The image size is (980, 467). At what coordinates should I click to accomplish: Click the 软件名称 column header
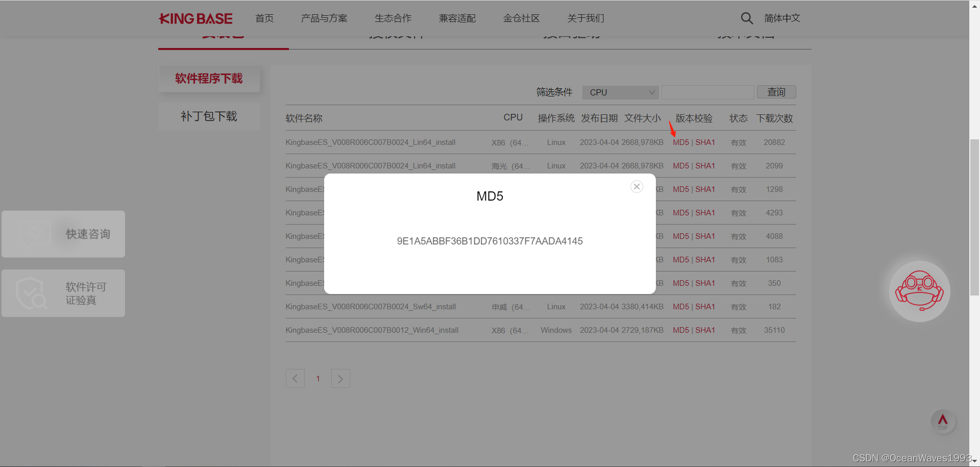[304, 118]
